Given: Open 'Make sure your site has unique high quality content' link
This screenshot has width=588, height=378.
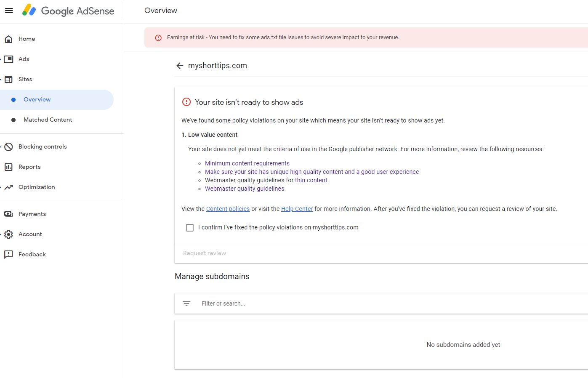Looking at the screenshot, I should pyautogui.click(x=312, y=172).
